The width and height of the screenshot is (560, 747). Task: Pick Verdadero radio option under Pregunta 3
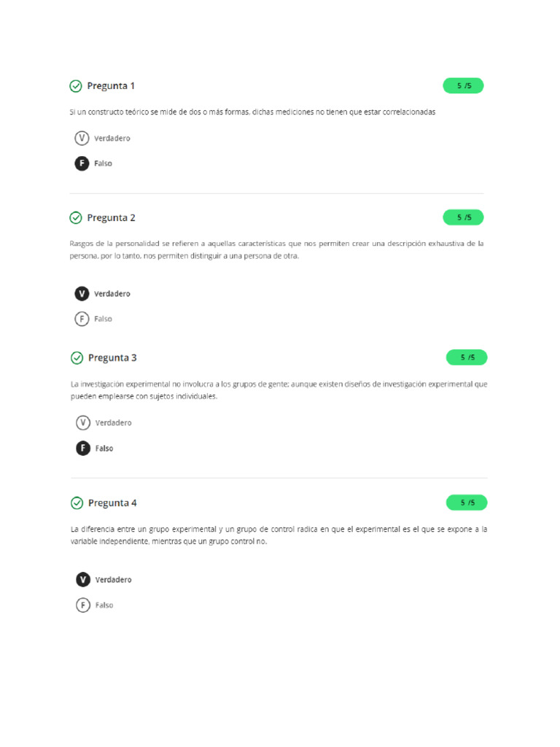click(83, 422)
